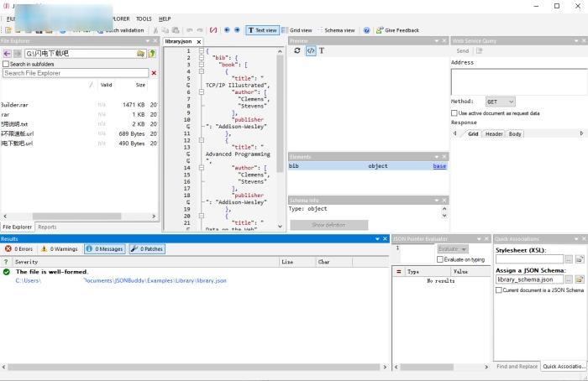Switch to Grid view
Viewport: 588px width, 381px height.
[x=297, y=30]
